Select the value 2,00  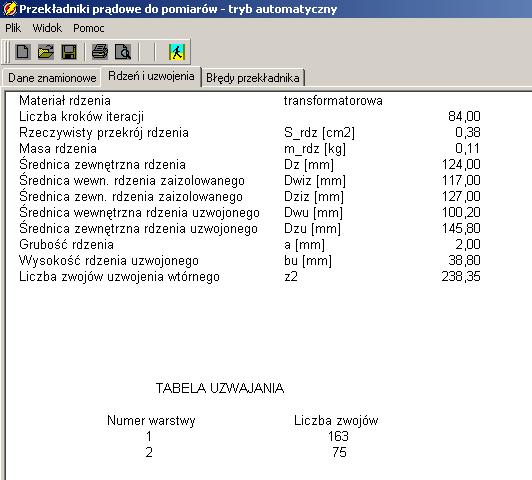tap(468, 244)
